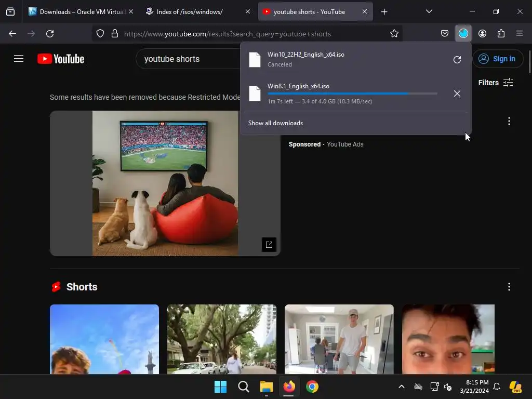Select the youtube shorts - YouTube tab

point(311,11)
